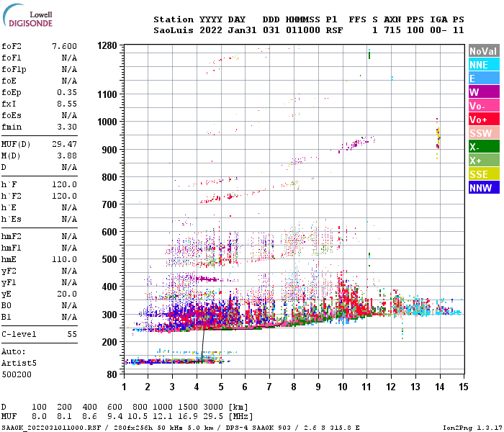The width and height of the screenshot is (504, 432).
Task: Select the NNE cyan legend swatch
Action: [x=484, y=65]
